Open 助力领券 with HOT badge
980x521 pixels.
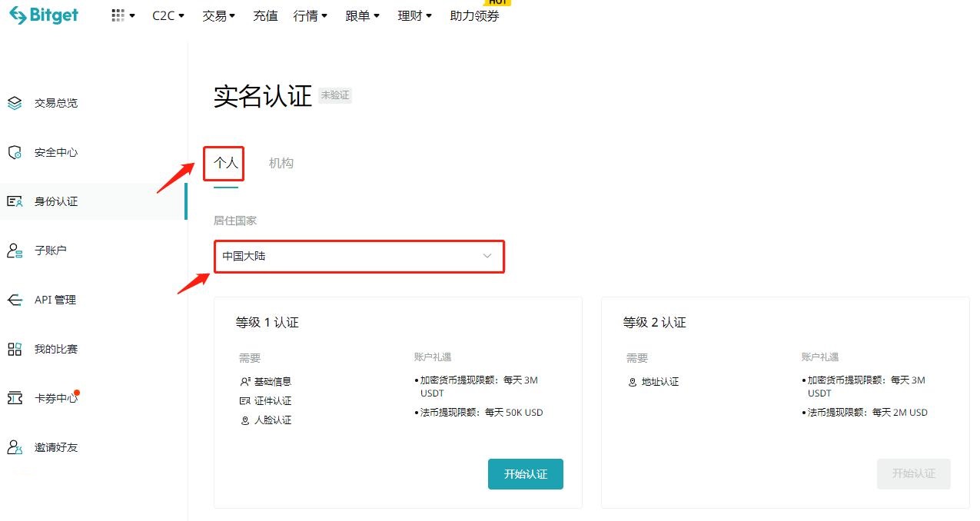[x=474, y=15]
